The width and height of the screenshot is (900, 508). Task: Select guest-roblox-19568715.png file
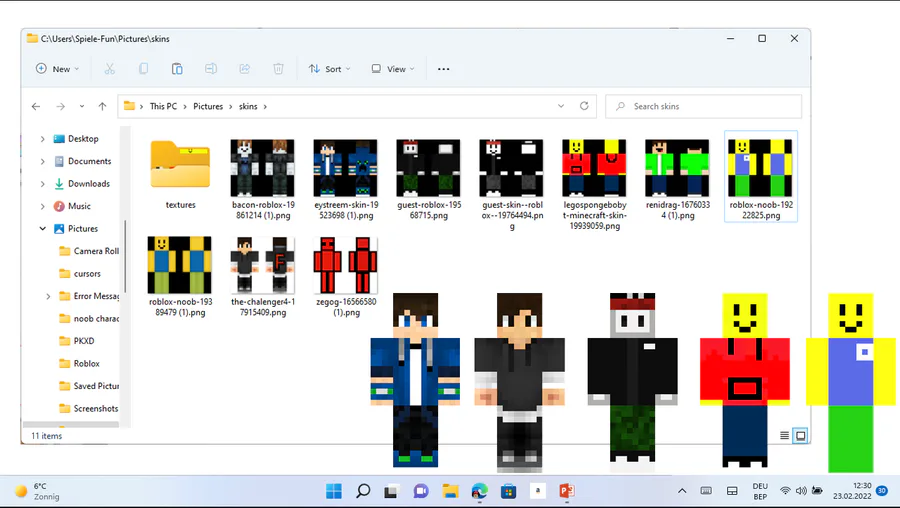coord(428,179)
